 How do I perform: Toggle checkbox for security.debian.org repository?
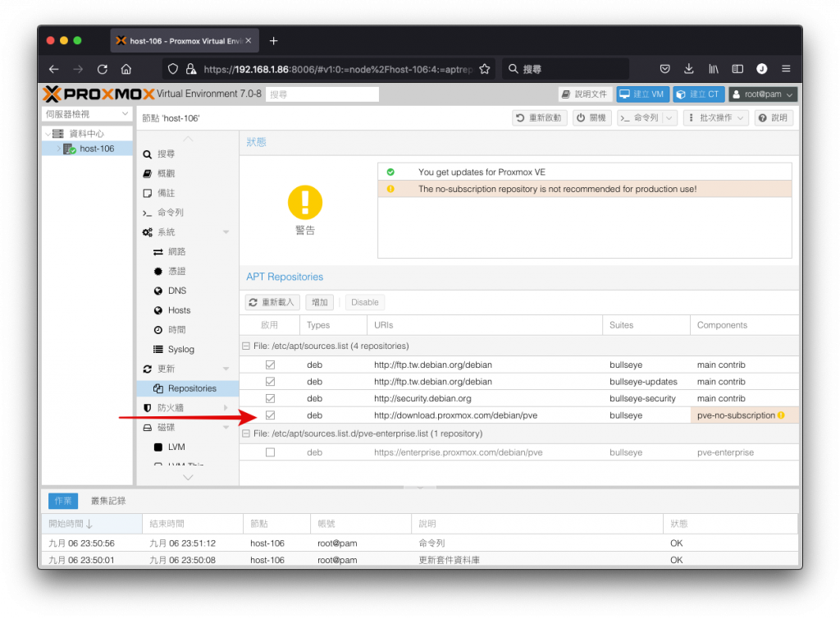(270, 398)
